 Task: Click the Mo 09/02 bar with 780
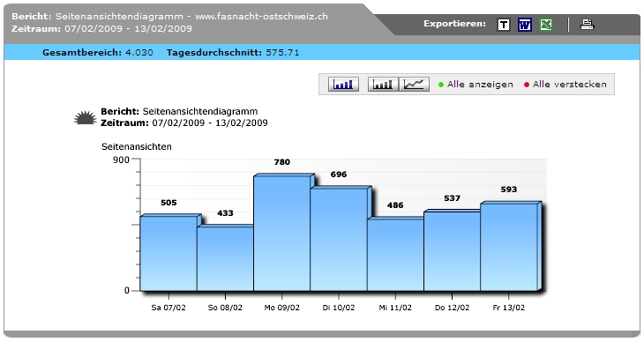point(281,234)
